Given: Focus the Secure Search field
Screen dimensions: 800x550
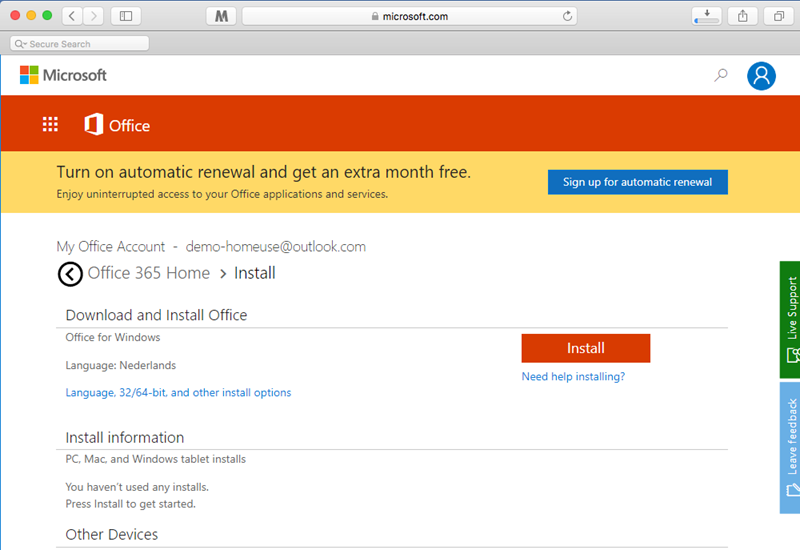Looking at the screenshot, I should (x=80, y=44).
